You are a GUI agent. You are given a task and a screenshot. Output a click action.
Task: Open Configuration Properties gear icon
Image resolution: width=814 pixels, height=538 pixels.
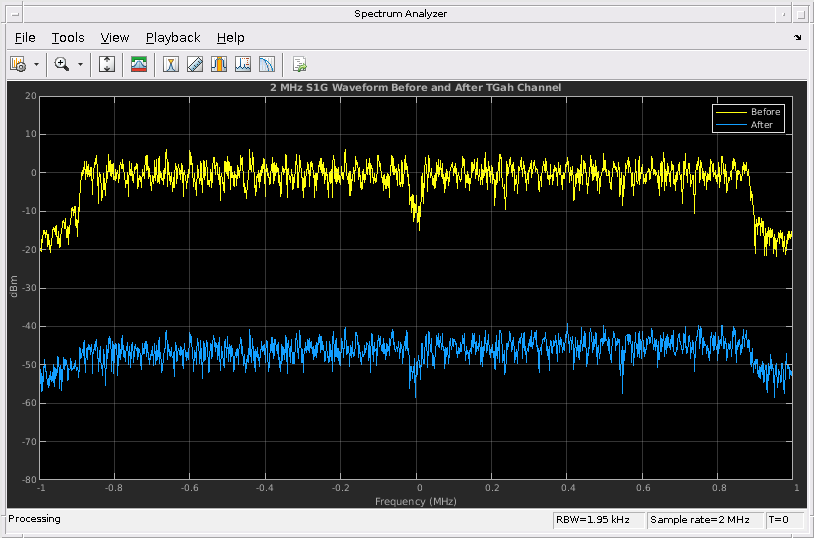coord(17,64)
